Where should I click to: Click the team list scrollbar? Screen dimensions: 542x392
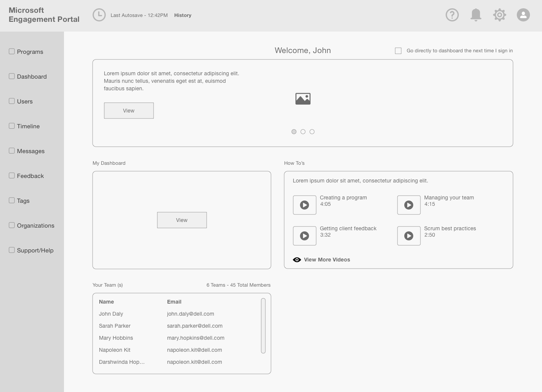click(263, 326)
